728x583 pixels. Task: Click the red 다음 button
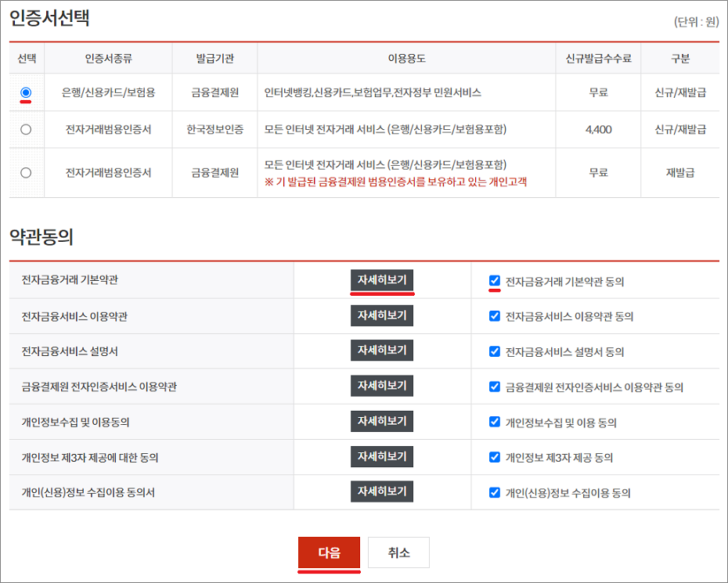click(x=330, y=552)
